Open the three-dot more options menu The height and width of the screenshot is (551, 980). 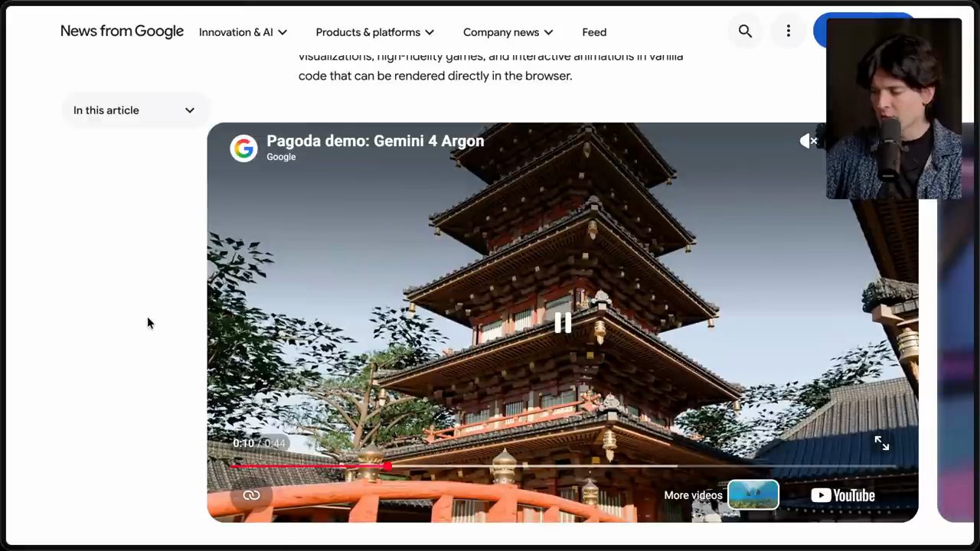click(x=788, y=31)
